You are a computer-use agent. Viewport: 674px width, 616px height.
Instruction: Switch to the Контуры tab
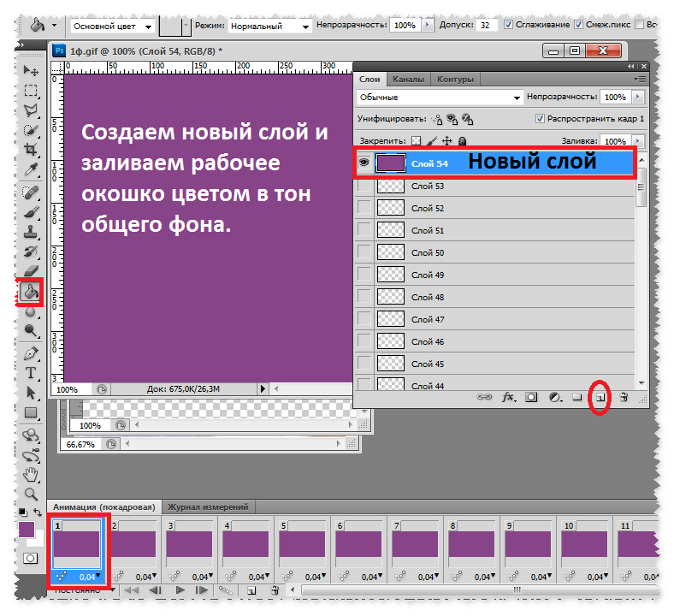(x=455, y=80)
